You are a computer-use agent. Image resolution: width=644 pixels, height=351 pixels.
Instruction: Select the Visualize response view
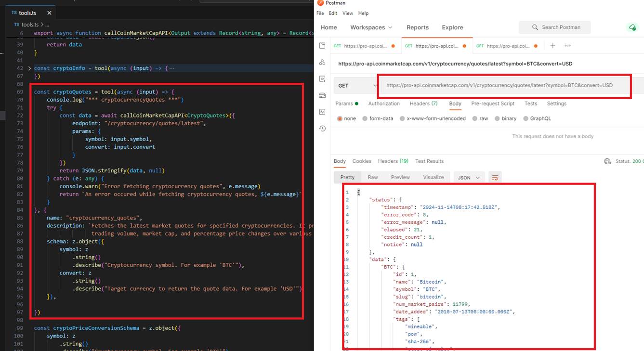coord(434,177)
